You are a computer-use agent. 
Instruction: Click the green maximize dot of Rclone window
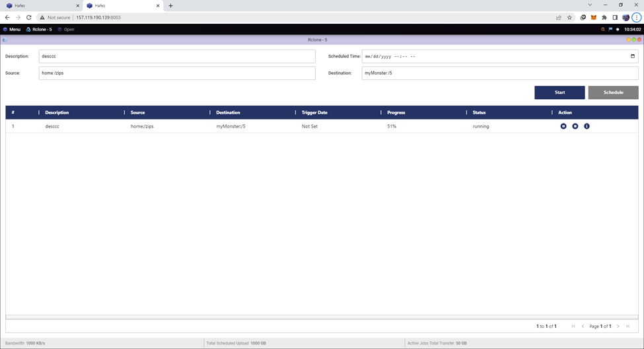click(633, 40)
